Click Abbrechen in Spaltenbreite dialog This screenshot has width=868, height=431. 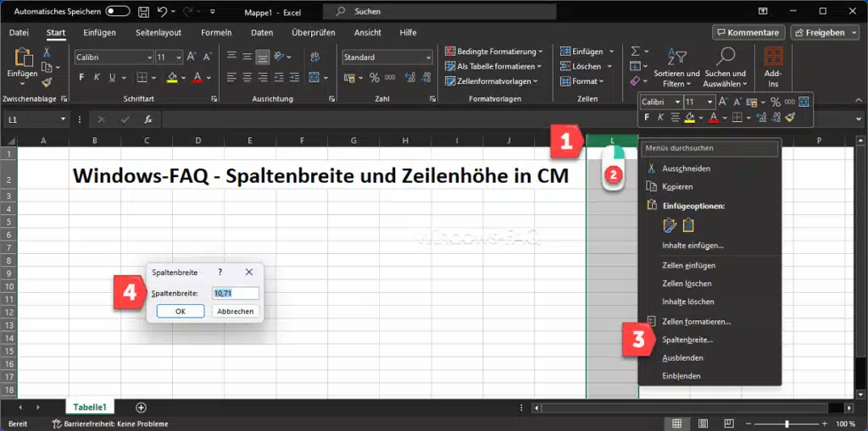pos(236,312)
